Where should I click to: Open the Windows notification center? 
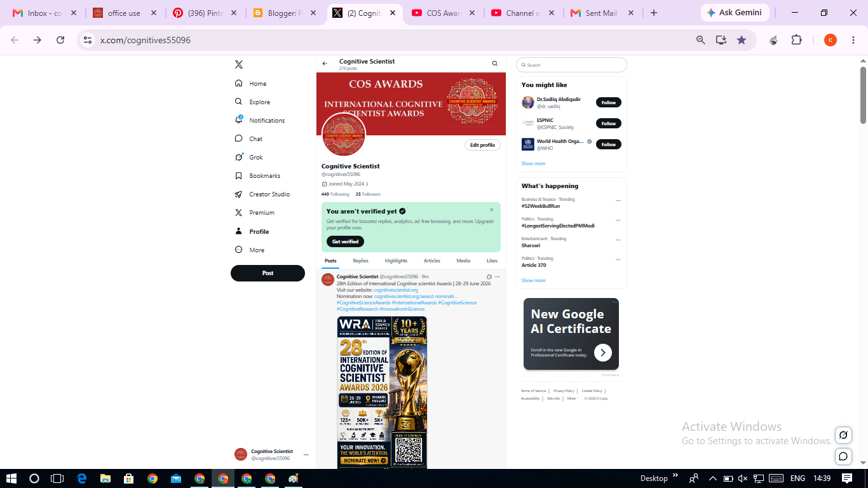click(847, 478)
